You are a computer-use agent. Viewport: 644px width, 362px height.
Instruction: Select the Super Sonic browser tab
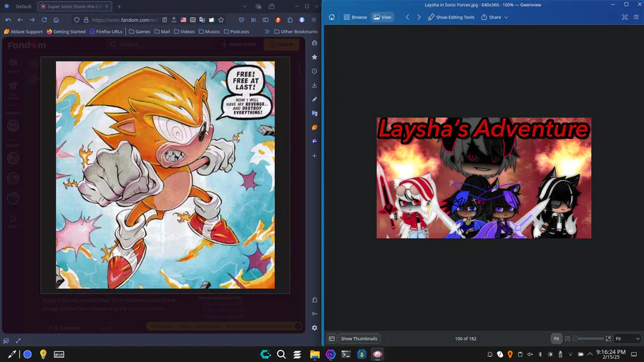tap(74, 6)
